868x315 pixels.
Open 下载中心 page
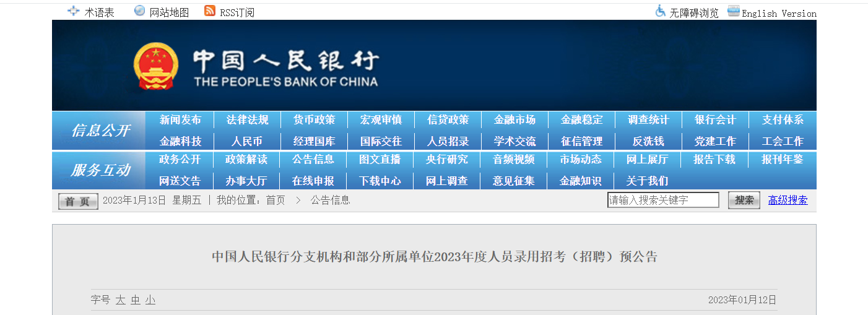point(380,181)
